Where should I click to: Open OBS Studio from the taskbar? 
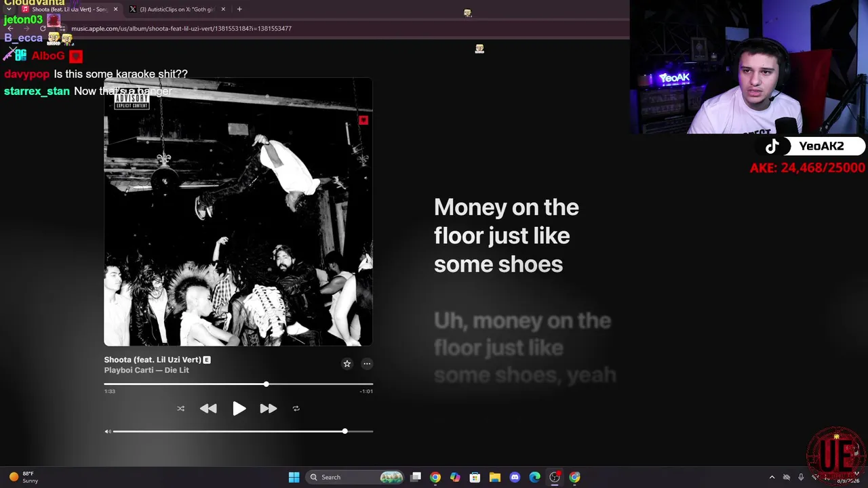(555, 477)
